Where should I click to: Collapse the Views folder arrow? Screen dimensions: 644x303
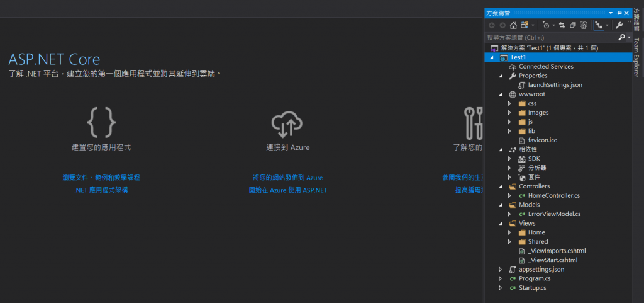(x=500, y=223)
